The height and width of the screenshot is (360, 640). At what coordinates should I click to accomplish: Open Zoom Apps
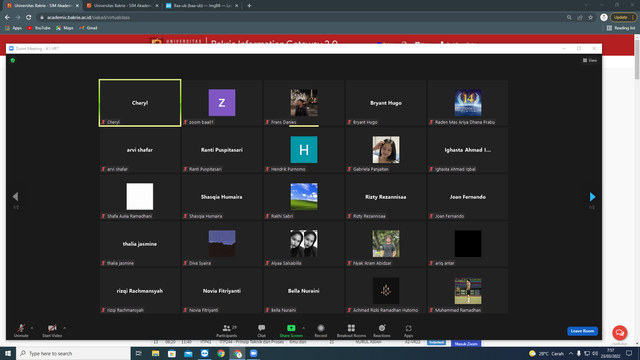coord(408,331)
